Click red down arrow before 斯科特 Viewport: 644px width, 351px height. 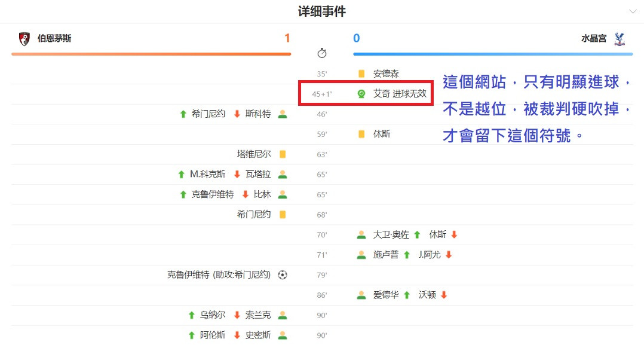click(x=237, y=114)
